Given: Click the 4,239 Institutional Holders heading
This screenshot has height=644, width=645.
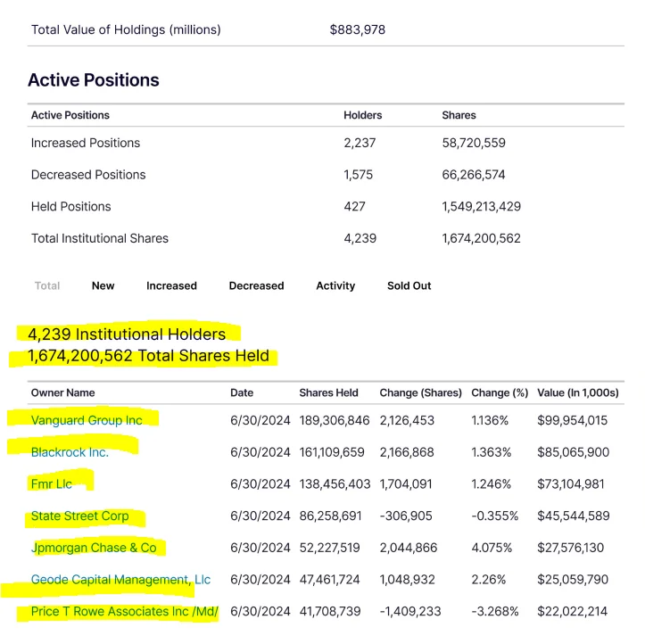Looking at the screenshot, I should tap(127, 334).
